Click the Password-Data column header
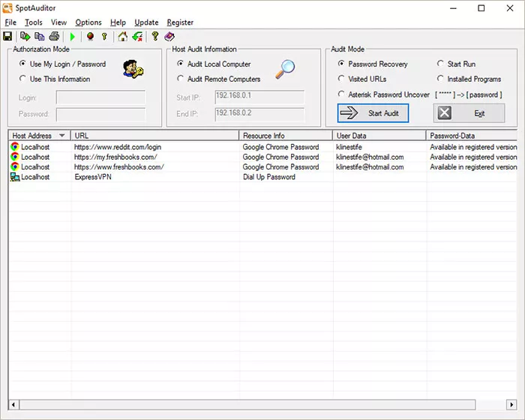Viewport: 525px width, 420px height. point(472,136)
